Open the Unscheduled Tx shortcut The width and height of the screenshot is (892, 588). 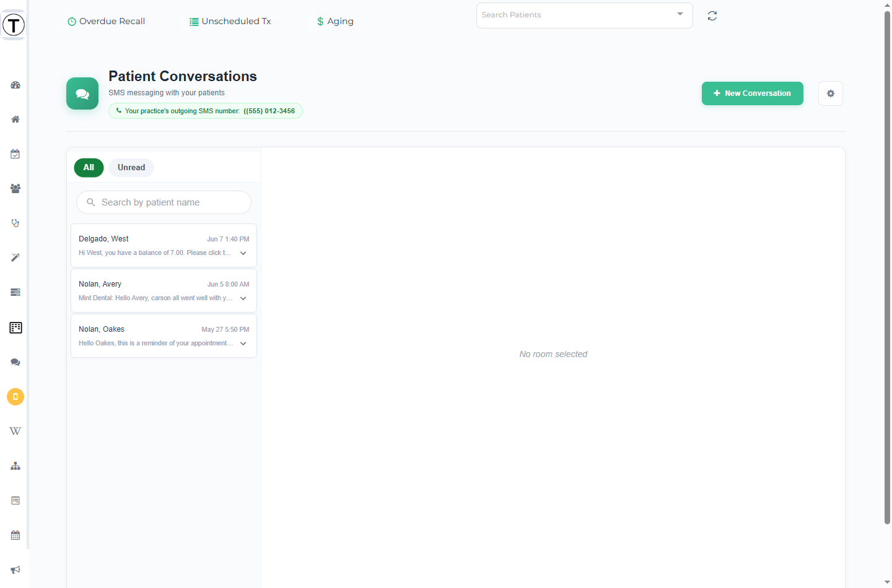(230, 21)
